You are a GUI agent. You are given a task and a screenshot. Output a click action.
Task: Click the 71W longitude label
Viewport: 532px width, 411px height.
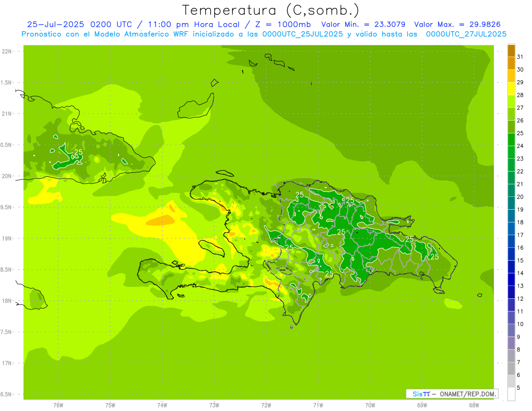click(318, 405)
